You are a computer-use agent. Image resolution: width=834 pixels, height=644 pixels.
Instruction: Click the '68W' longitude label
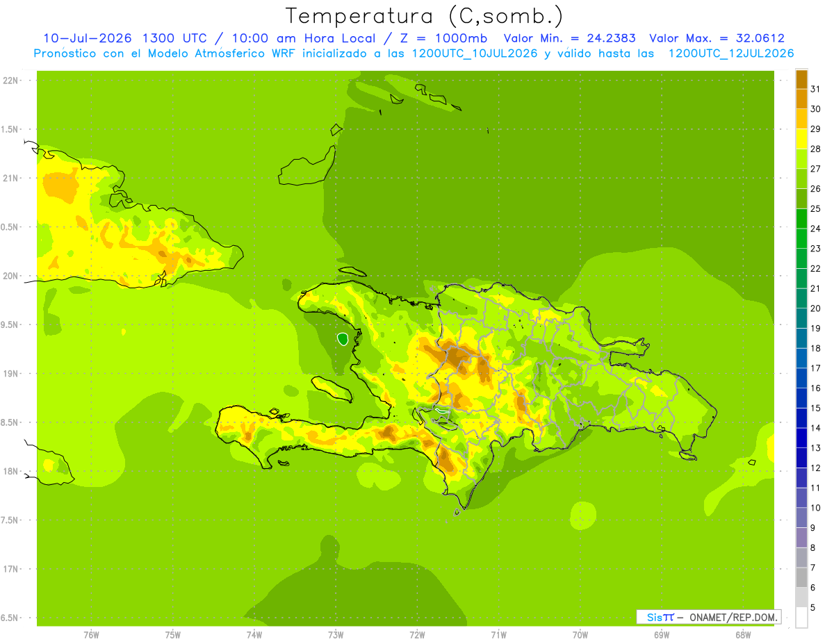743,635
